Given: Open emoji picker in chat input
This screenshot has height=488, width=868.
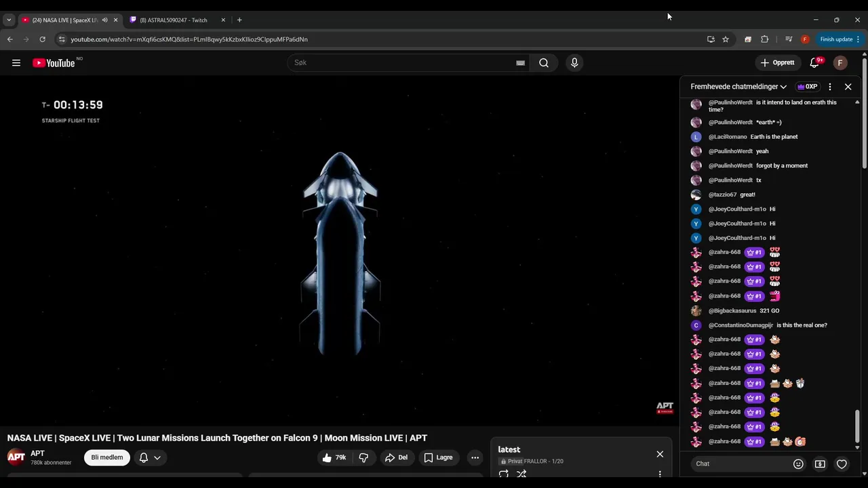Looking at the screenshot, I should (798, 464).
